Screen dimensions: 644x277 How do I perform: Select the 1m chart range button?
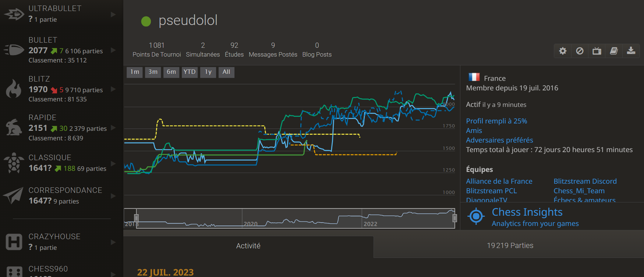coord(135,72)
